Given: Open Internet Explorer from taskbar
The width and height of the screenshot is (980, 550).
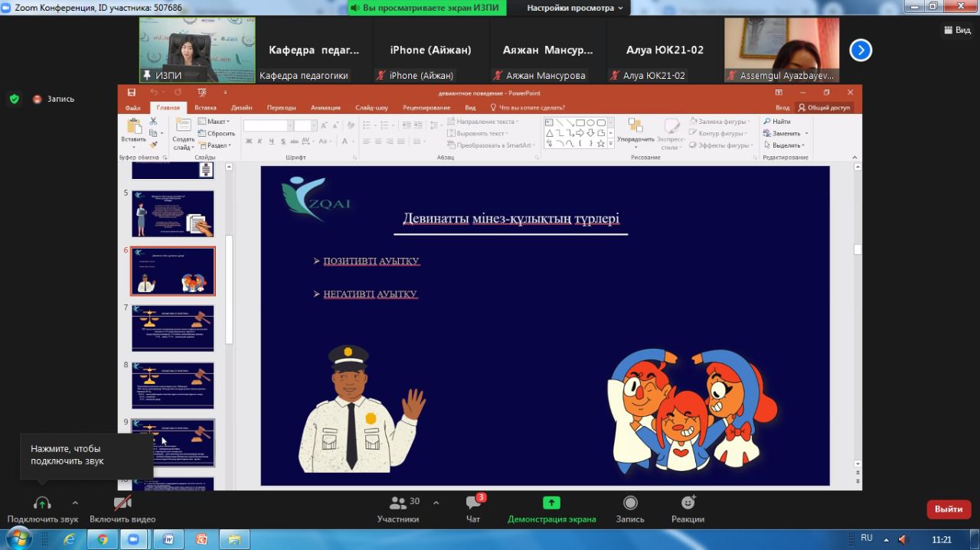Looking at the screenshot, I should [x=70, y=539].
